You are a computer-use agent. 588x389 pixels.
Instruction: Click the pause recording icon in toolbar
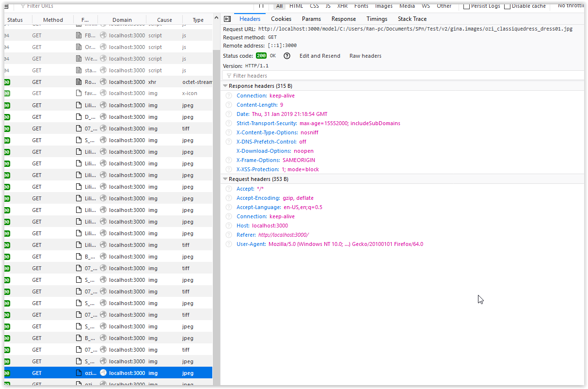[261, 6]
